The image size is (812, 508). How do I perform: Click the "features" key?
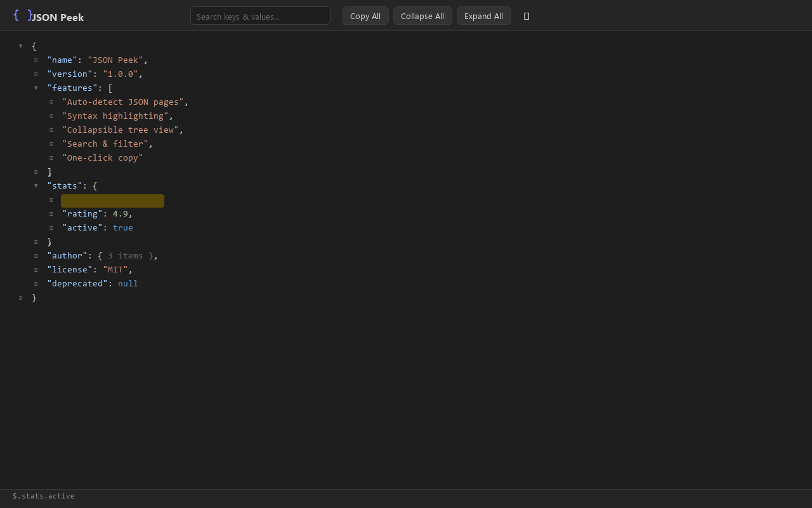(x=72, y=88)
